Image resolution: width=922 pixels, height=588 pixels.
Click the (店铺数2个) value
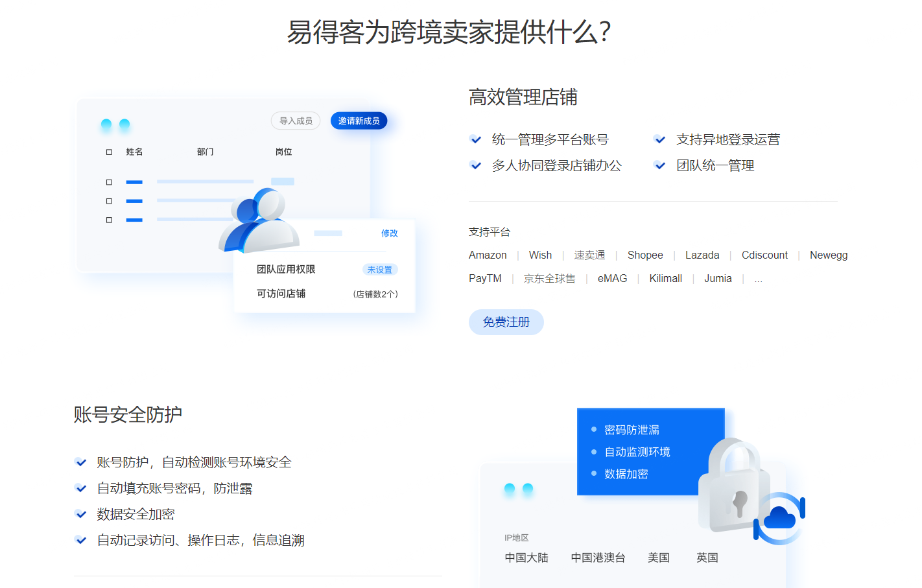[375, 294]
